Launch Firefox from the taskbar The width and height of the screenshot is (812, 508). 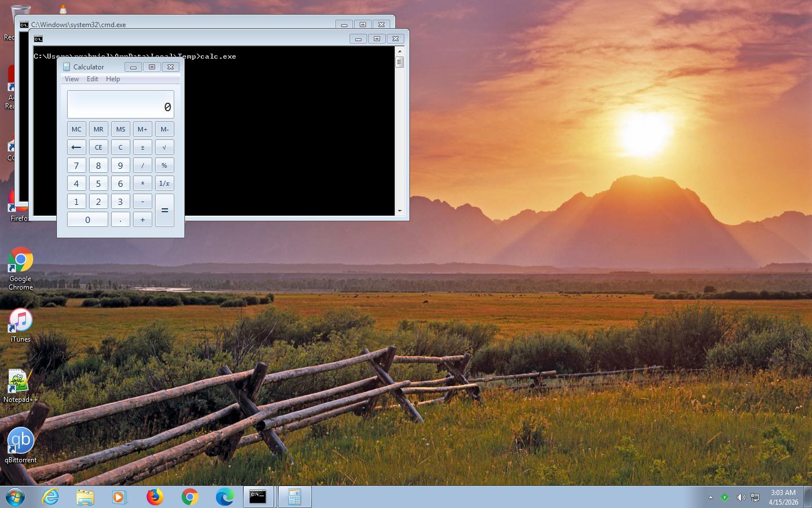pyautogui.click(x=155, y=497)
